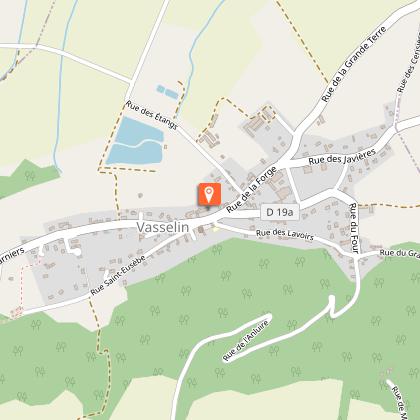Click the Rue des Javières street label

point(342,157)
